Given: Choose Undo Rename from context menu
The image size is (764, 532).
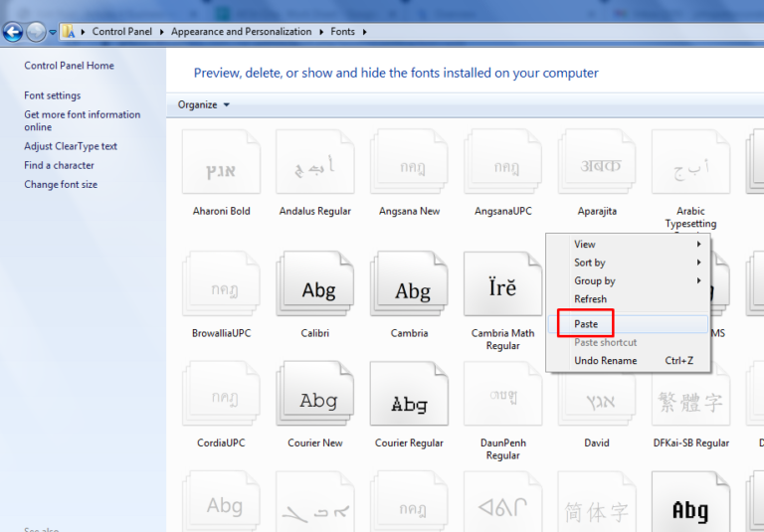Looking at the screenshot, I should click(x=628, y=361).
